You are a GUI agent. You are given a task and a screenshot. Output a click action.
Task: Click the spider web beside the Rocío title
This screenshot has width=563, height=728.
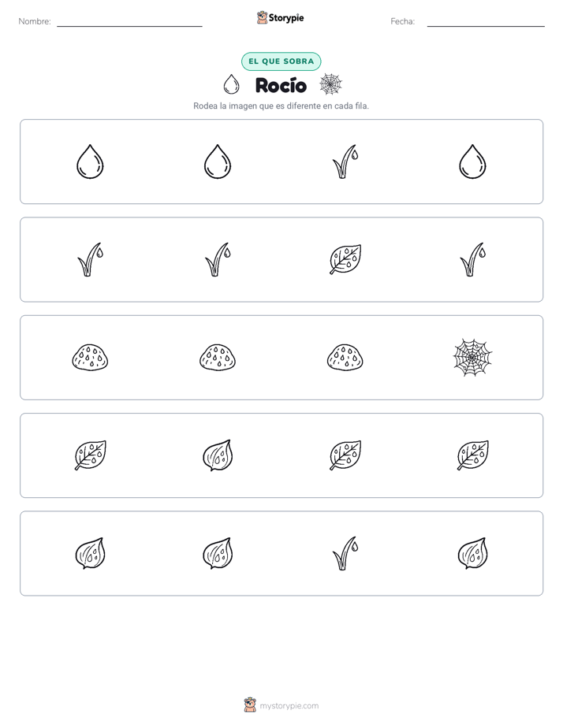pos(330,84)
